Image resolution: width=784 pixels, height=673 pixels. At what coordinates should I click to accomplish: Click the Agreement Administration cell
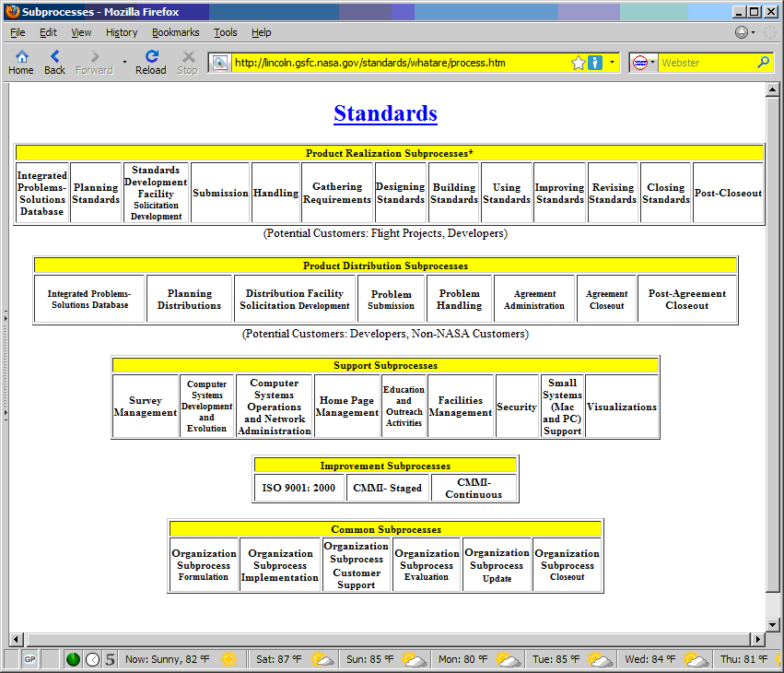point(534,299)
